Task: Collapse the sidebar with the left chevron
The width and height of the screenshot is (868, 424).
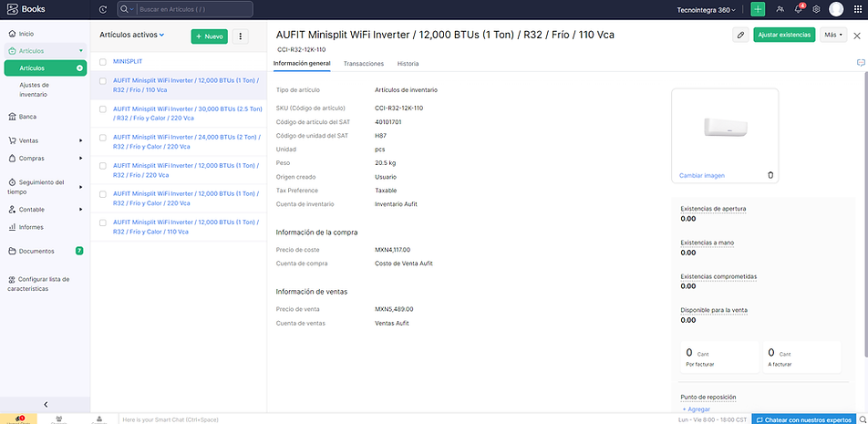Action: tap(46, 405)
